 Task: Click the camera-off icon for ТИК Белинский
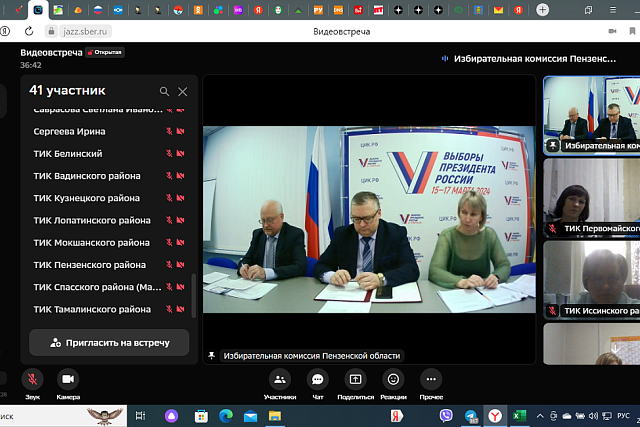pyautogui.click(x=180, y=153)
